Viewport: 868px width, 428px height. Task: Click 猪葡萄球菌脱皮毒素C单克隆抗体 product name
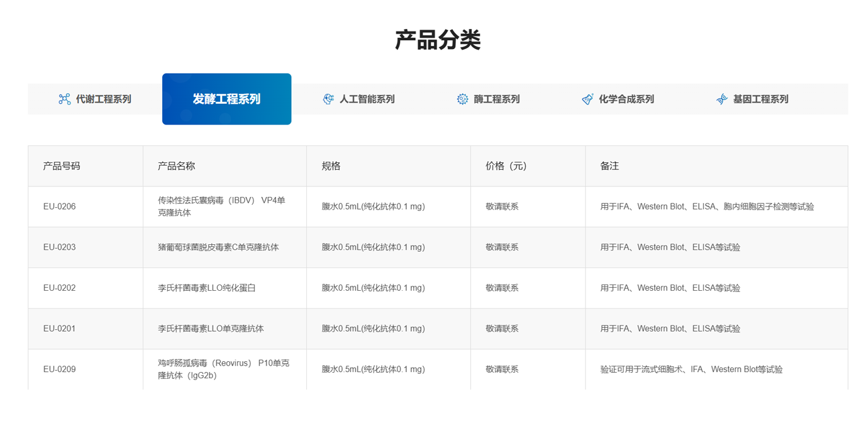[x=218, y=247]
